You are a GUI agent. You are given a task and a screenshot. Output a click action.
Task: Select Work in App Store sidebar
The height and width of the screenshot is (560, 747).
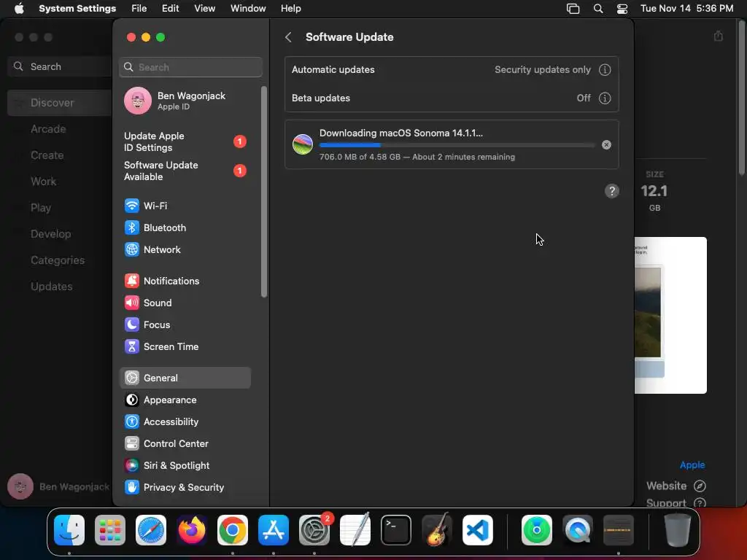[60, 182]
